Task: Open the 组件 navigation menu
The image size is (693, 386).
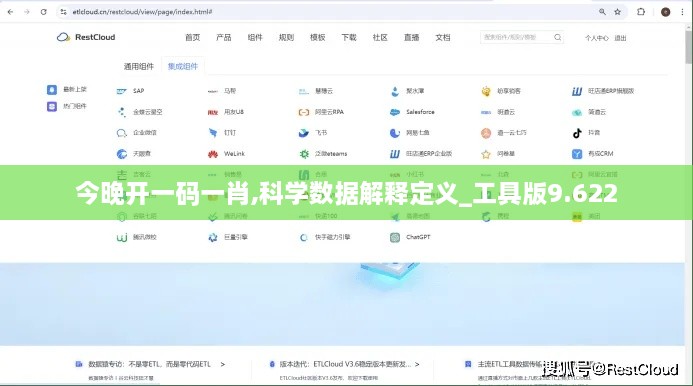Action: (255, 38)
